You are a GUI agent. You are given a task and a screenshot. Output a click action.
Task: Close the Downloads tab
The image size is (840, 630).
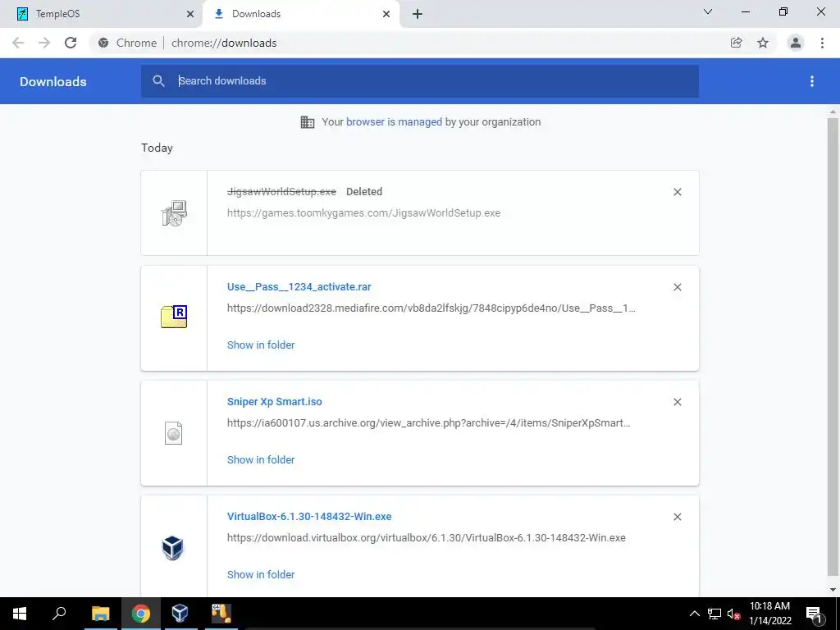386,14
